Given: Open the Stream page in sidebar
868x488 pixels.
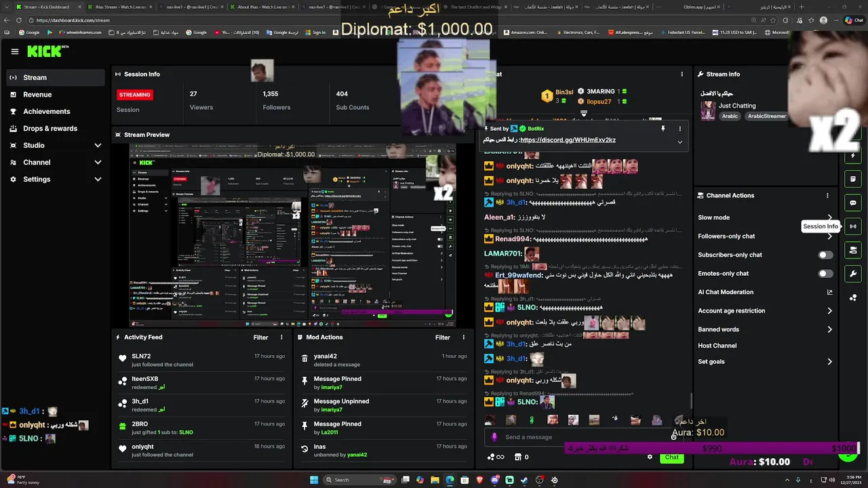Looking at the screenshot, I should 56,77.
